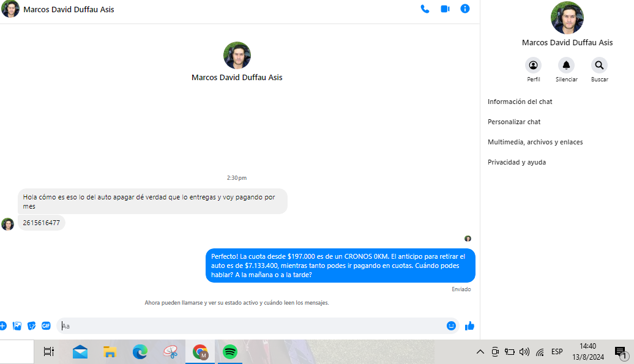This screenshot has height=364, width=634.
Task: Expand Información del chat section
Action: 520,102
